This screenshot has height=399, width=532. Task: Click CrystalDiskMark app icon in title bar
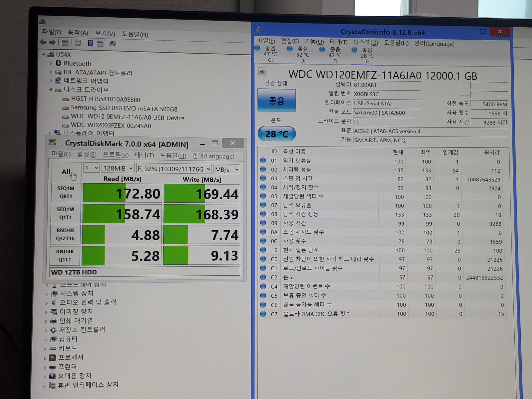[x=53, y=142]
